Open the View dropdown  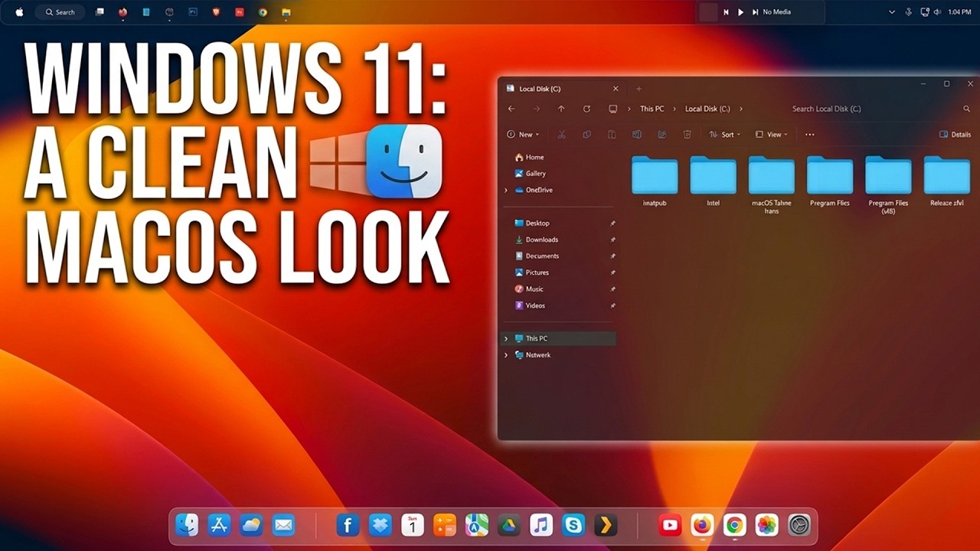click(771, 135)
